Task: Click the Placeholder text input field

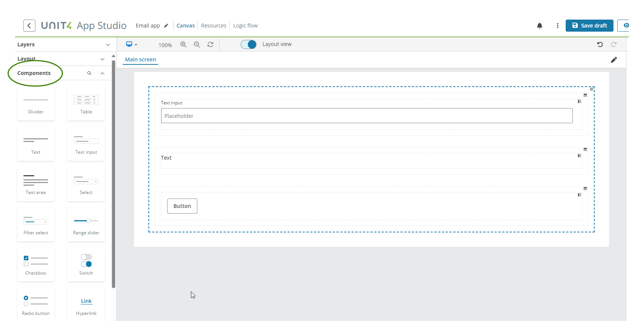Action: 367,116
